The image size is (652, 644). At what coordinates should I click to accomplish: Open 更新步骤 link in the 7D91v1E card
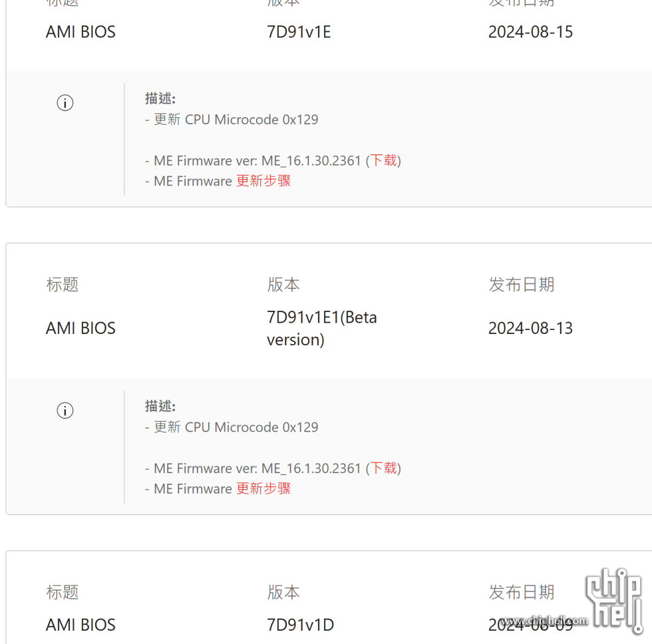[x=263, y=181]
